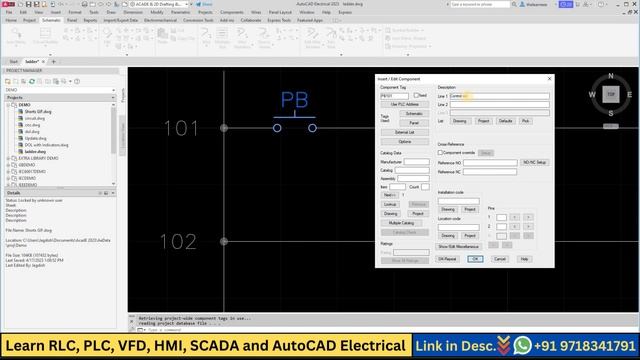
Task: Click the OK-Repeat button
Action: tap(447, 259)
